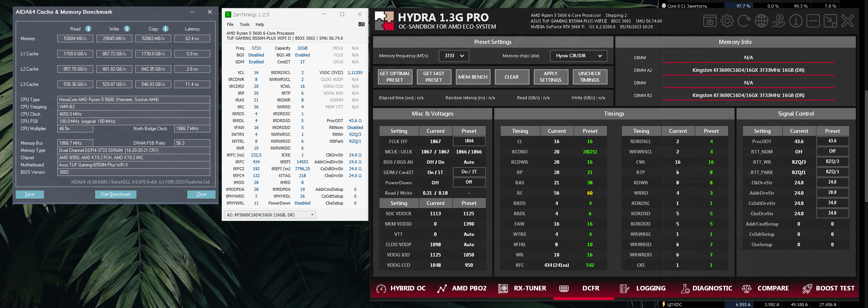Click Start Benchmark in AIDA64

click(116, 194)
